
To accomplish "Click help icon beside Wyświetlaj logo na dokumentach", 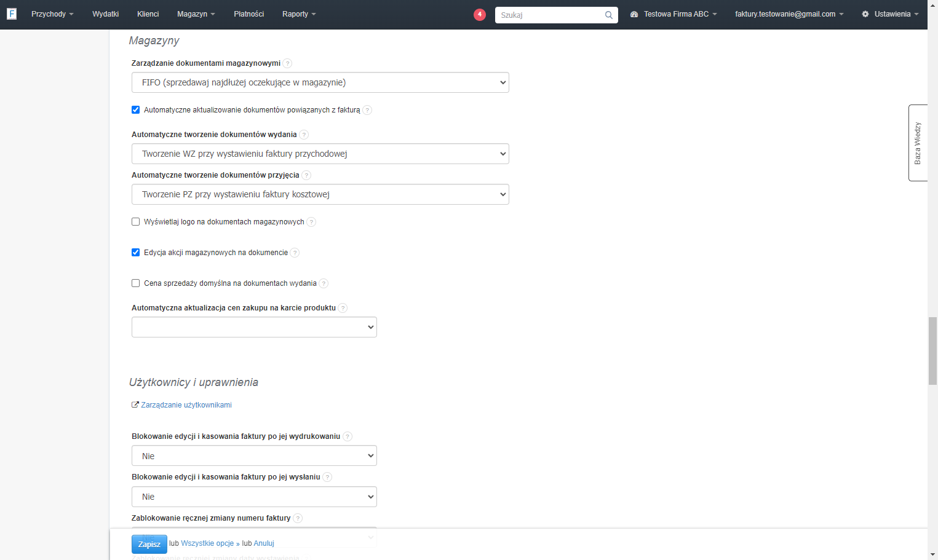I will (311, 222).
